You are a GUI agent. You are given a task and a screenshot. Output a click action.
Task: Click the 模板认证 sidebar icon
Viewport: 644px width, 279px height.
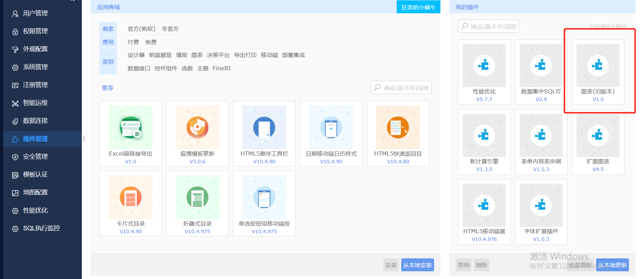coord(15,175)
